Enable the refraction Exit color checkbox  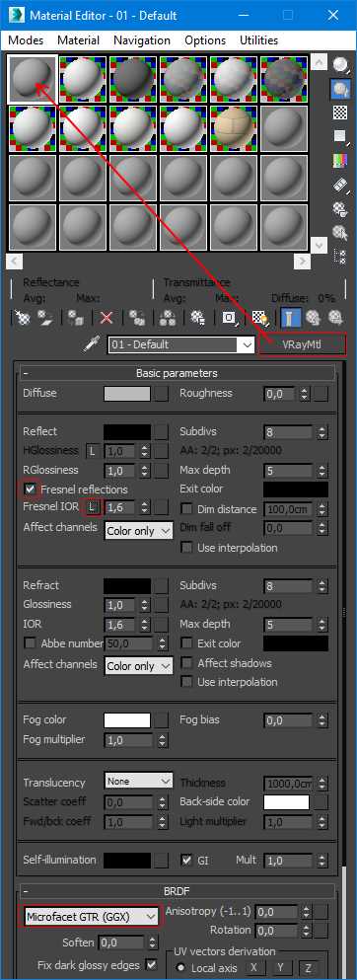[186, 643]
